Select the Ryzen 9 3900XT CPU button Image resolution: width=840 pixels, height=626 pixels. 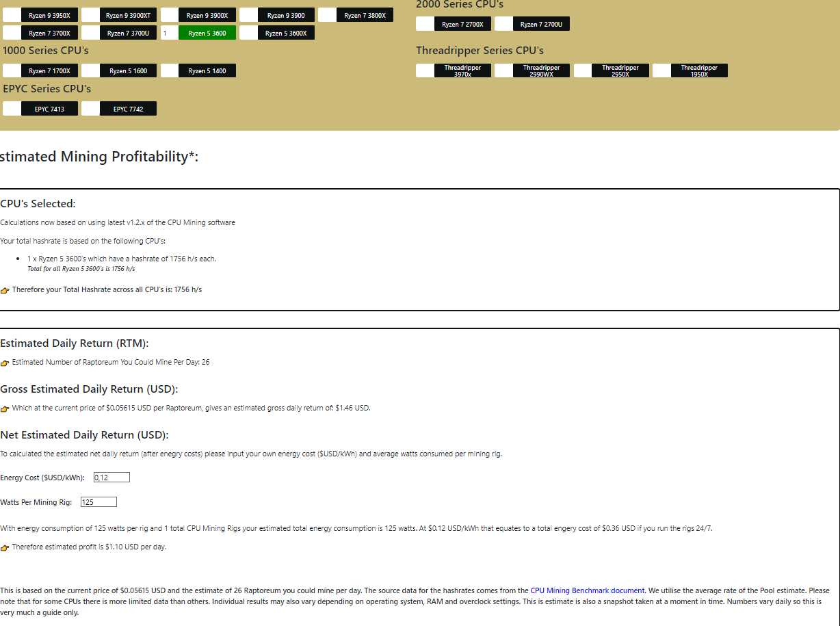[128, 15]
